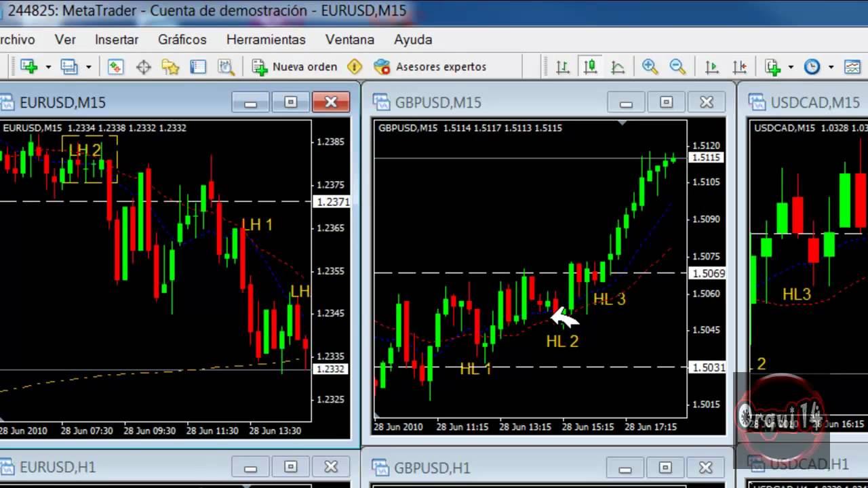Image resolution: width=868 pixels, height=488 pixels.
Task: Click the GBPUSD,H1 window chart icon
Action: 381,468
